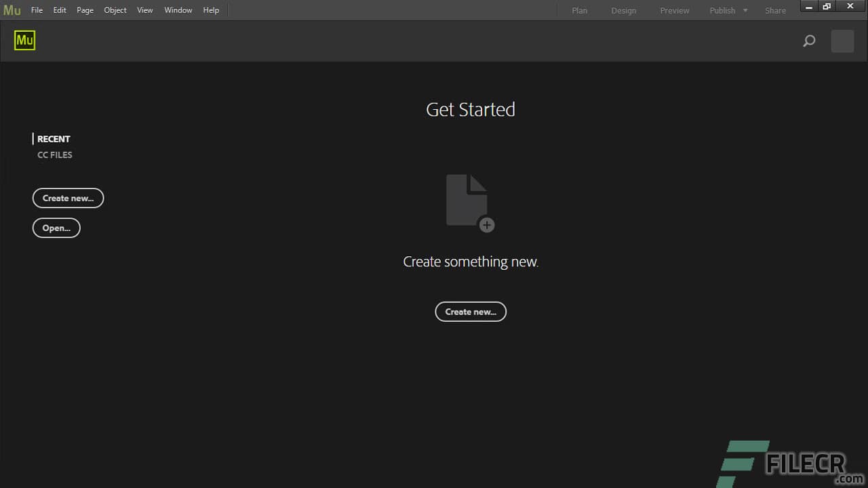The width and height of the screenshot is (868, 488).
Task: Click the new document placeholder icon with plus
Action: click(470, 201)
